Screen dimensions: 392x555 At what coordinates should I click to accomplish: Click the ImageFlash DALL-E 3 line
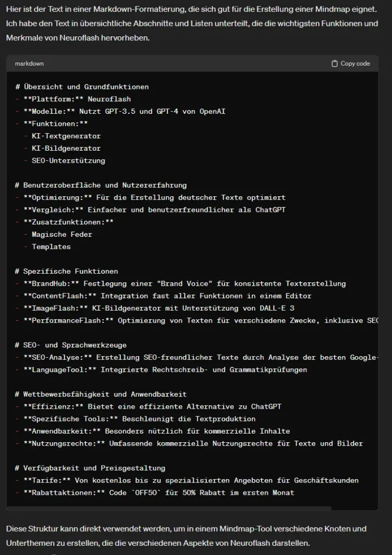tap(159, 308)
